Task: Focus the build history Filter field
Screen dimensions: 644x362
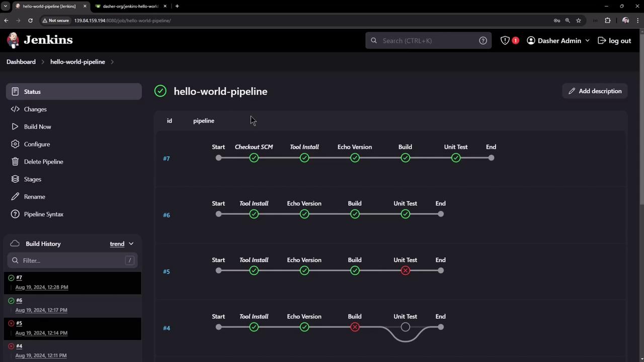Action: pyautogui.click(x=72, y=260)
